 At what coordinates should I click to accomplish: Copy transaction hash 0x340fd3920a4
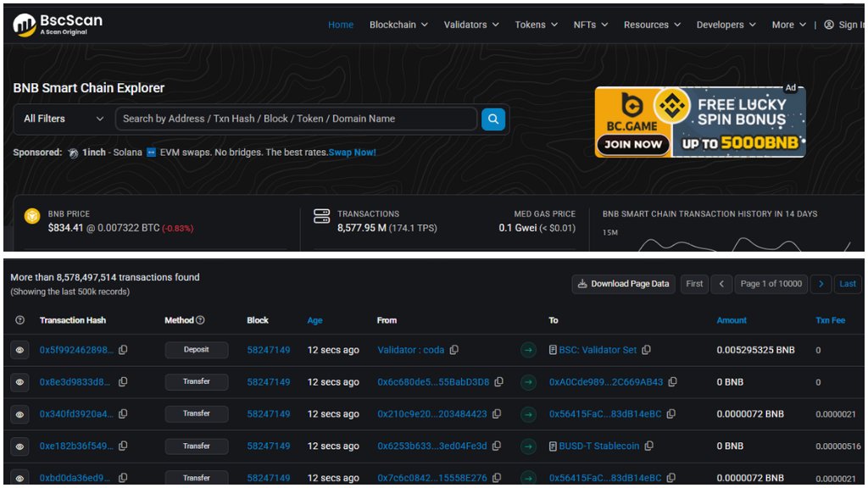click(x=123, y=413)
